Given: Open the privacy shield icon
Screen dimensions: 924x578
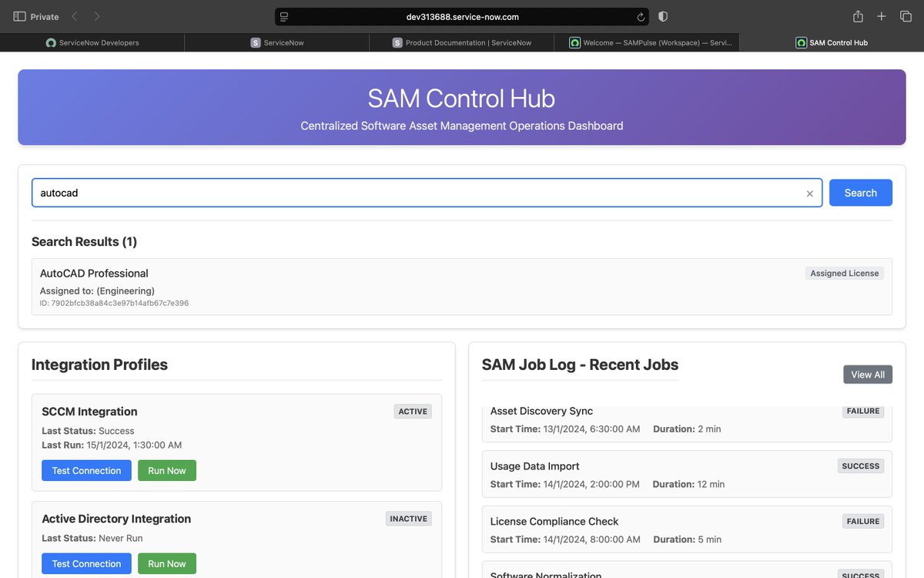Looking at the screenshot, I should point(663,16).
